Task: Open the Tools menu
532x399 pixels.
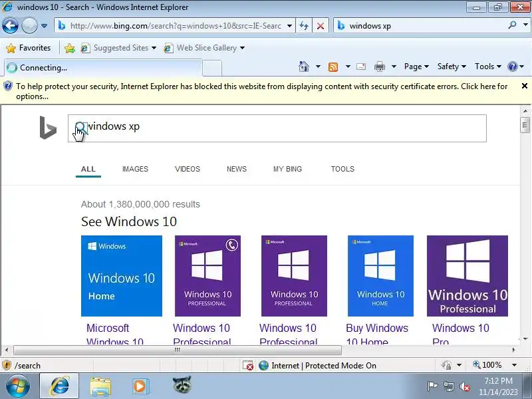Action: click(x=487, y=66)
